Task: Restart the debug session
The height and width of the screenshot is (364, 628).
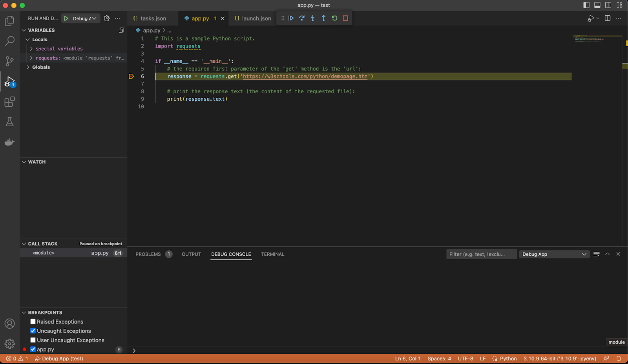Action: 334,18
